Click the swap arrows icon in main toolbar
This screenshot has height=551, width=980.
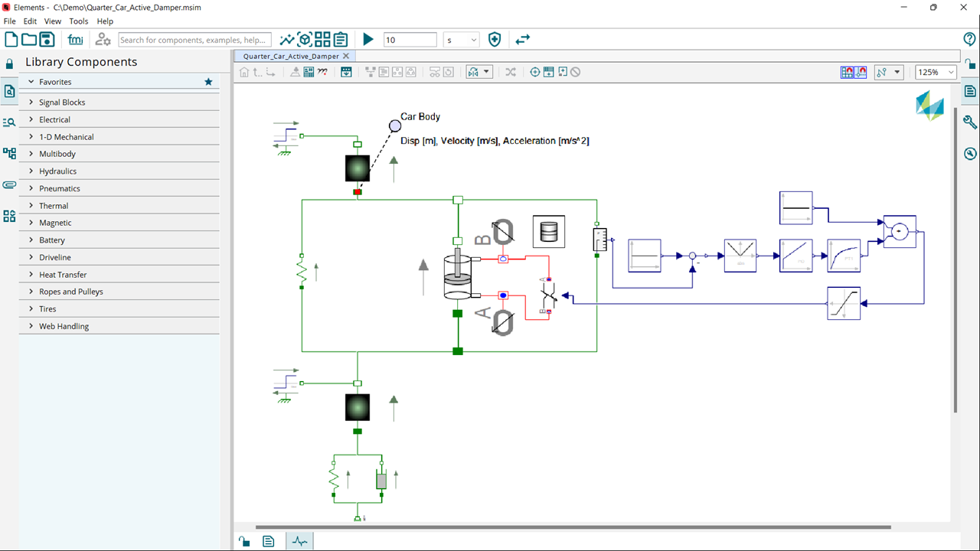522,40
